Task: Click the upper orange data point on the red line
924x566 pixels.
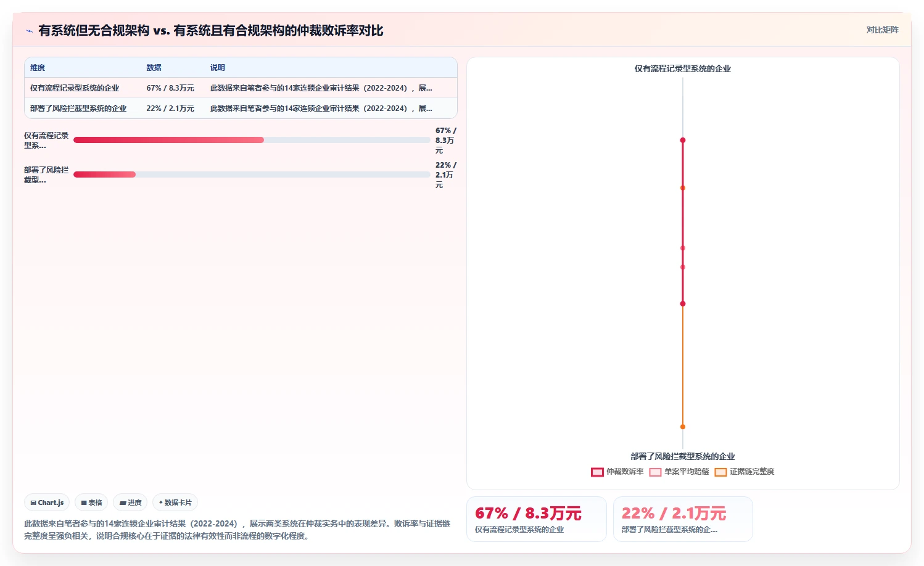Action: coord(683,188)
